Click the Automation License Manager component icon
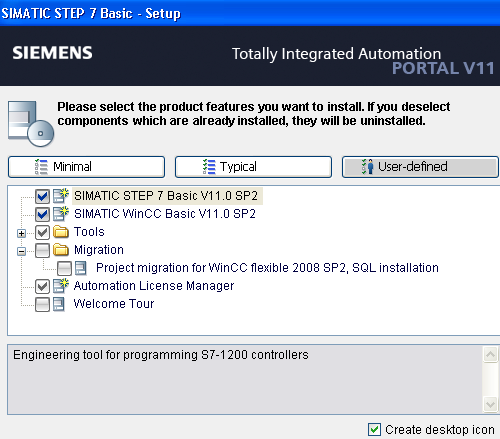Viewport: 500px width, 439px height. coord(61,286)
